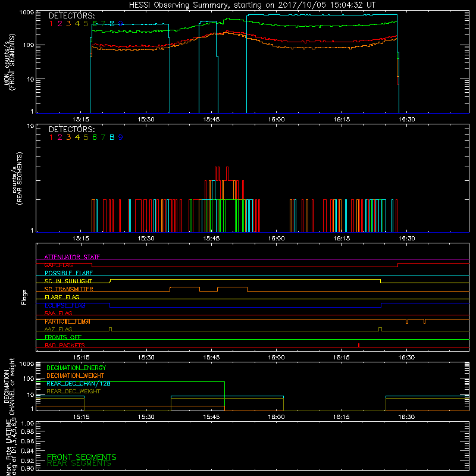
Task: Click the PARTICLE_FLAG label
Action: [x=67, y=321]
